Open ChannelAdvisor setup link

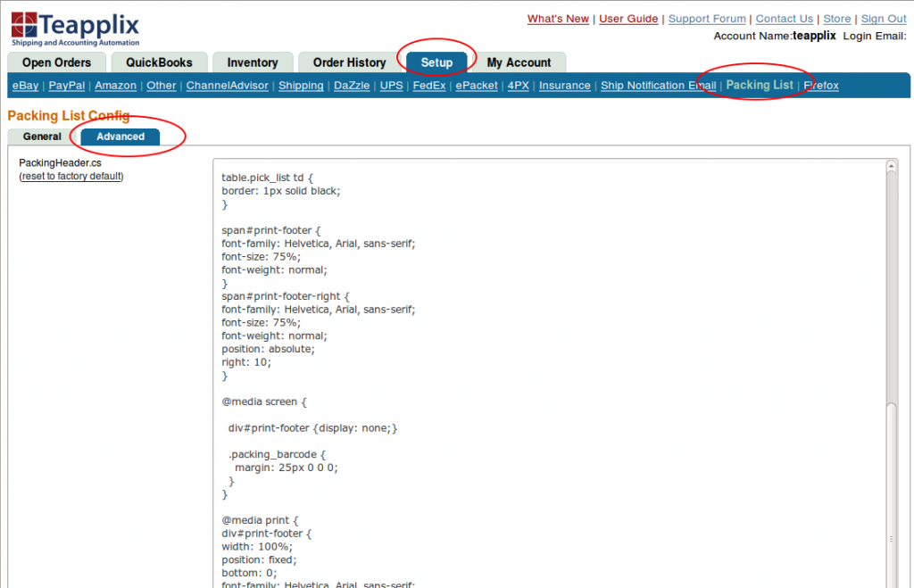[x=228, y=86]
